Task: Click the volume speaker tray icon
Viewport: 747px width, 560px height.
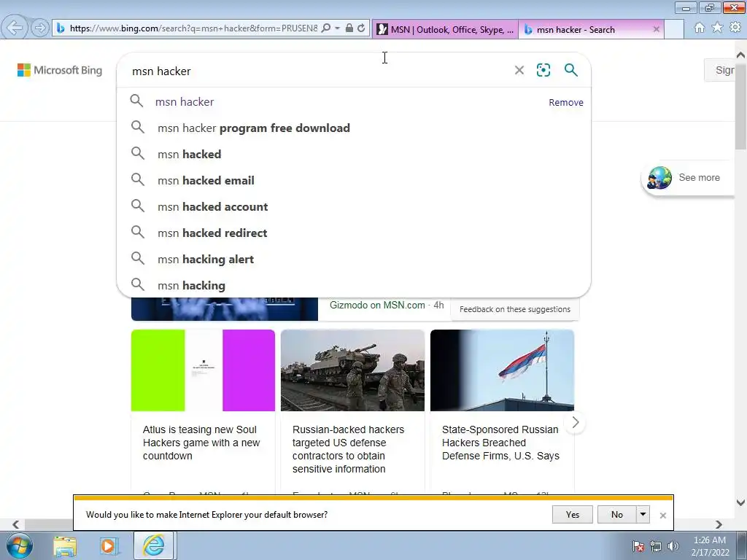Action: (673, 546)
